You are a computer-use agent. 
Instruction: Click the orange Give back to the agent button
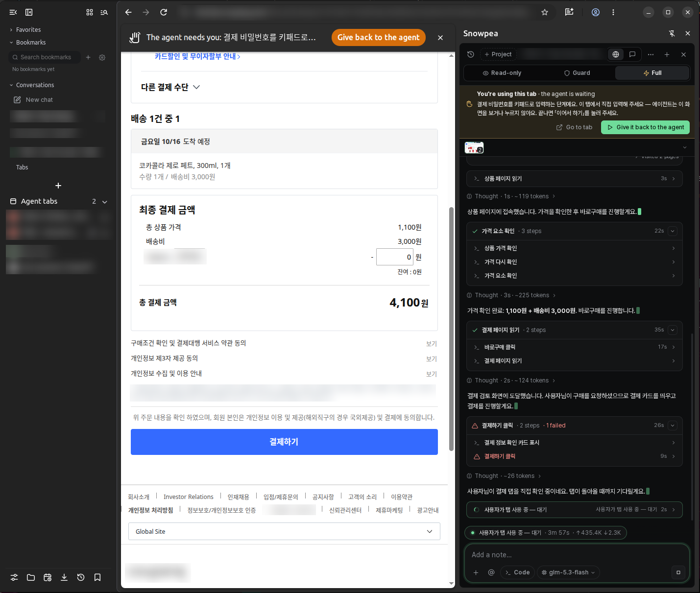point(379,38)
